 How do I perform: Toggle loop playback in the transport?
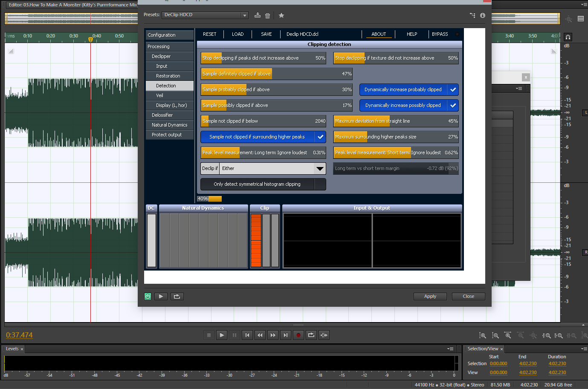(x=311, y=335)
